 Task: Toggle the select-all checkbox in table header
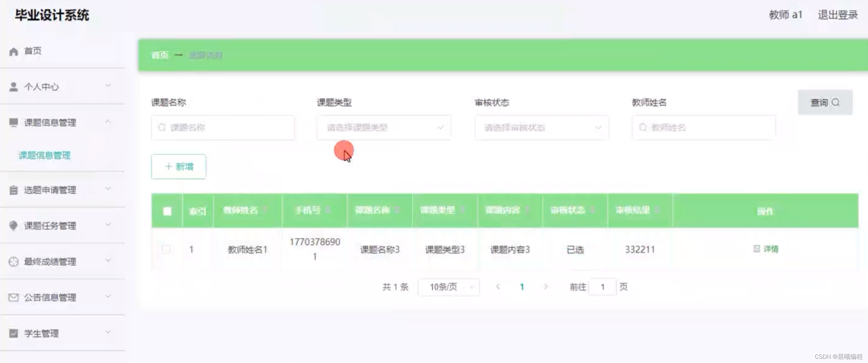[167, 211]
